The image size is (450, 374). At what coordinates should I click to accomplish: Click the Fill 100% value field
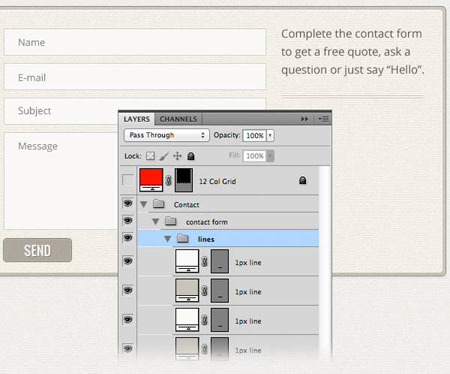click(x=255, y=156)
